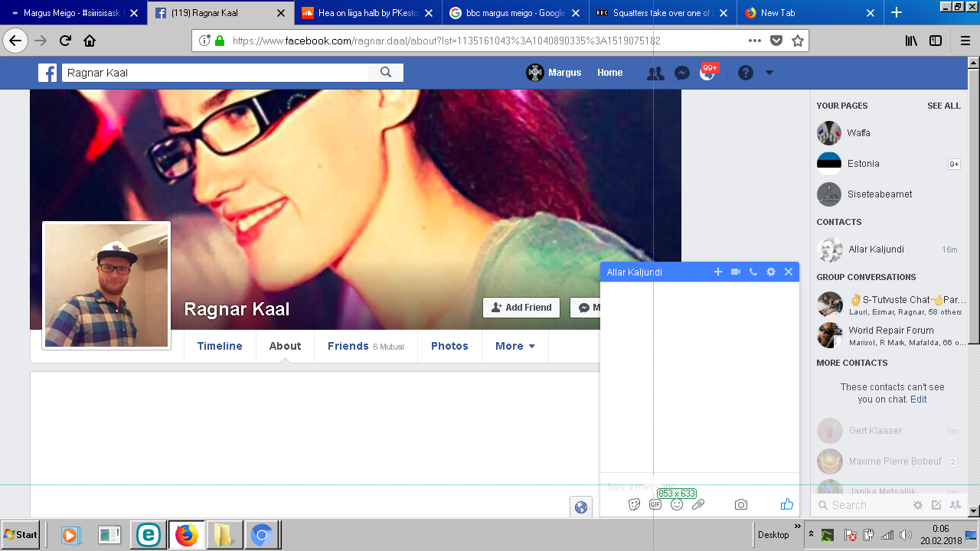
Task: Click the camera icon in the chat window
Action: pos(741,504)
